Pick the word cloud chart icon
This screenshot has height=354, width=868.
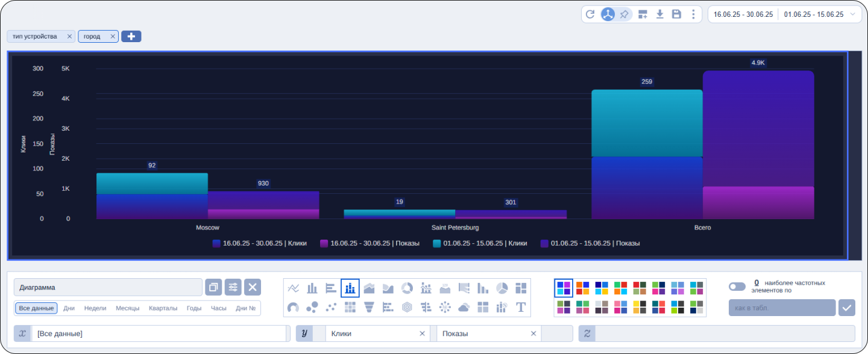[x=464, y=308]
